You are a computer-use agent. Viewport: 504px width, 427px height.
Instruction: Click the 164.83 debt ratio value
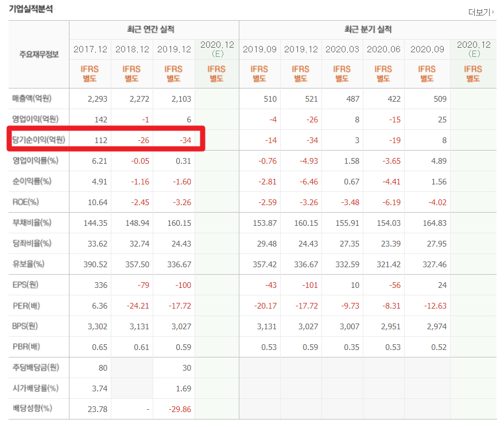click(x=435, y=223)
